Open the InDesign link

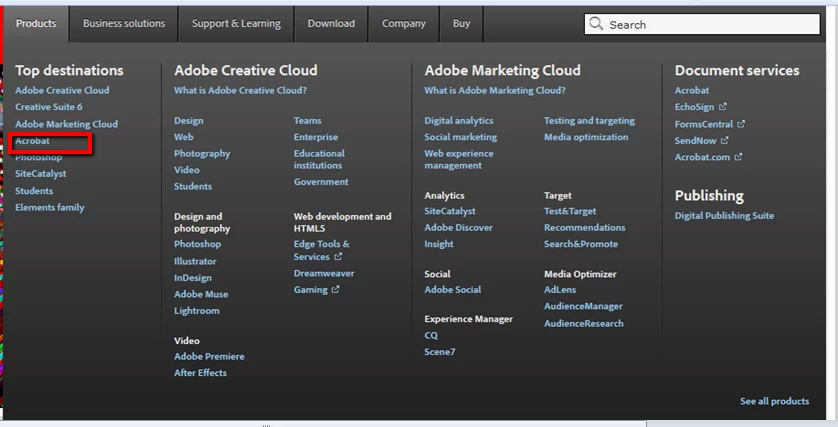[x=192, y=278]
